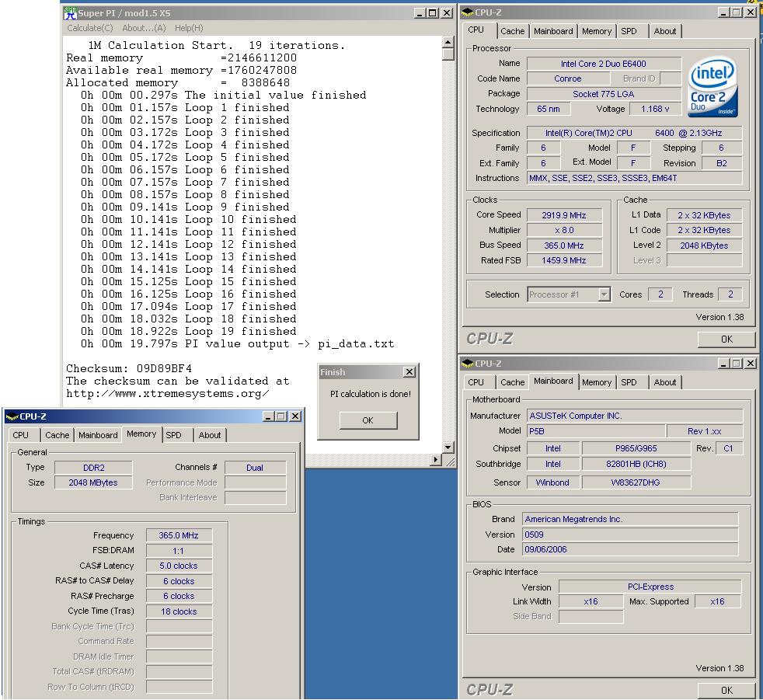Click the Sensor value W83627DHG

(636, 482)
